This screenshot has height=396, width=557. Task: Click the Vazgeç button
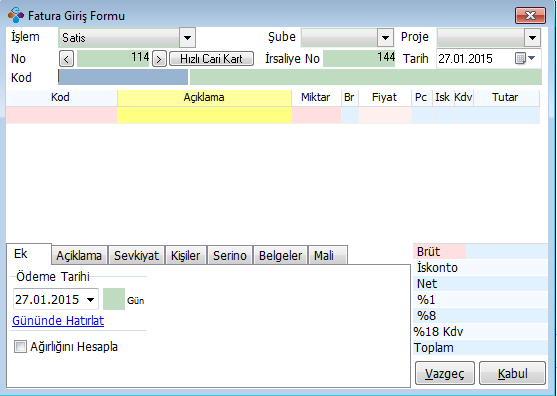pyautogui.click(x=445, y=373)
